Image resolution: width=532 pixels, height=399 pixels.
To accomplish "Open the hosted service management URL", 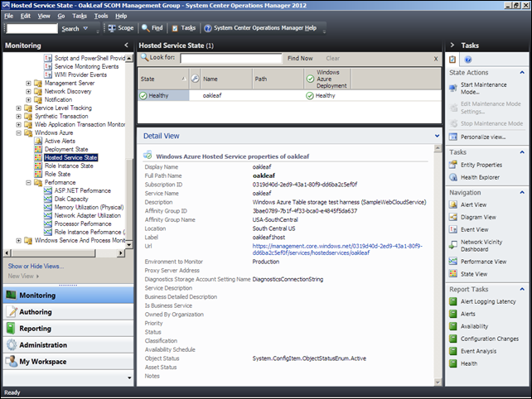I will click(x=337, y=249).
